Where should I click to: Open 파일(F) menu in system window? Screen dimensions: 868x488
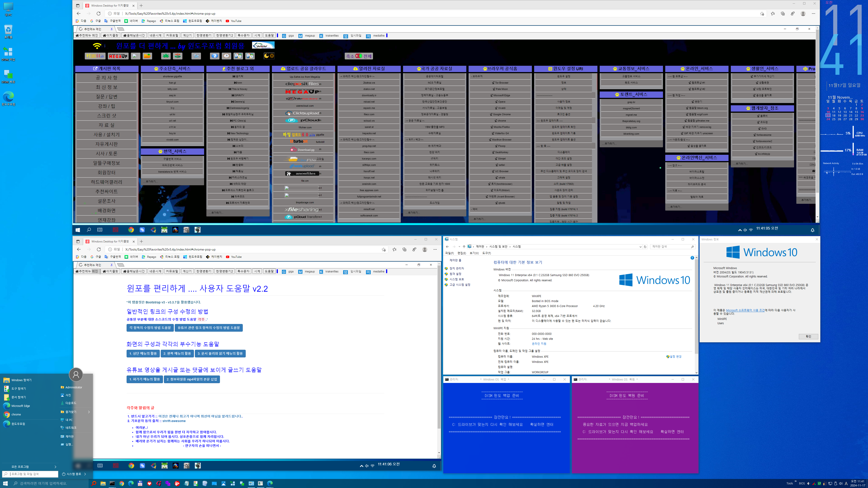click(449, 253)
